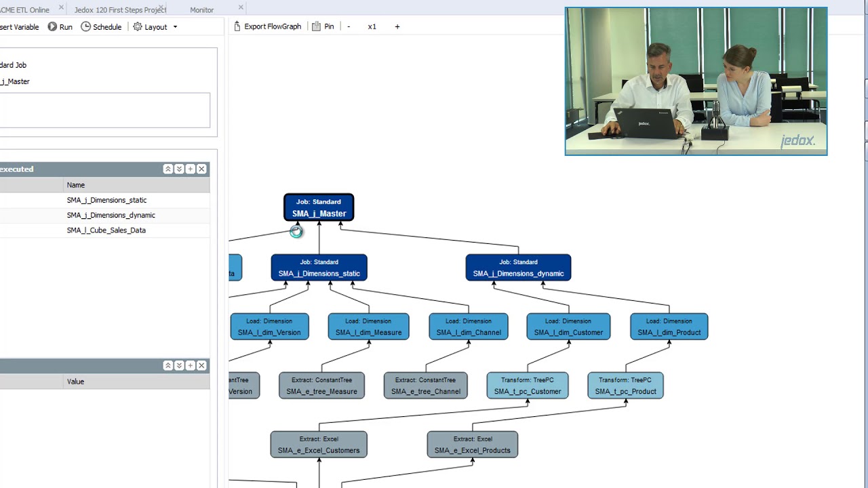Move up icon in the executed panel header

(x=167, y=169)
